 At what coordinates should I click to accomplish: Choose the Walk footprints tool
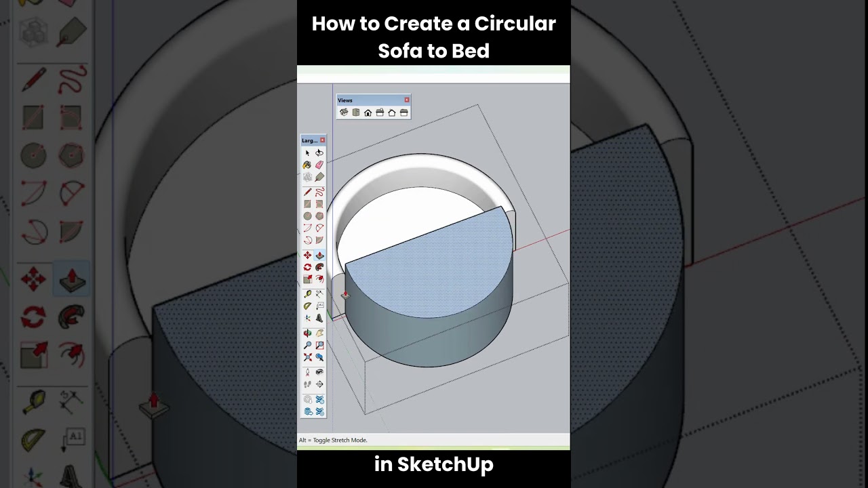point(307,384)
